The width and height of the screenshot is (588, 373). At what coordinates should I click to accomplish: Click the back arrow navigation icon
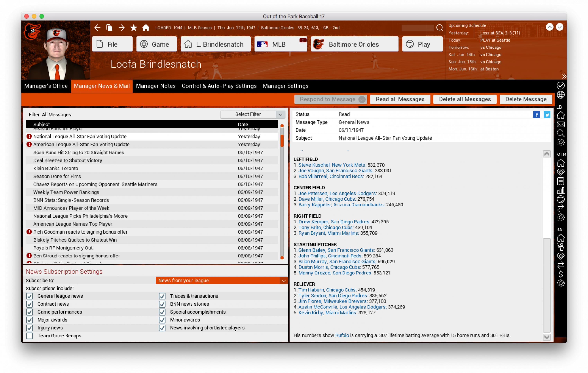(97, 28)
